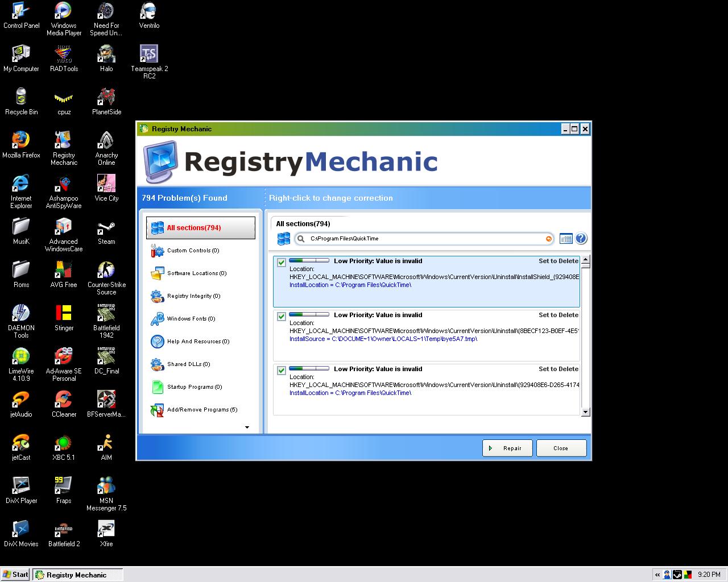728x582 pixels.
Task: Select the Windows Media Player desktop icon
Action: [x=64, y=19]
